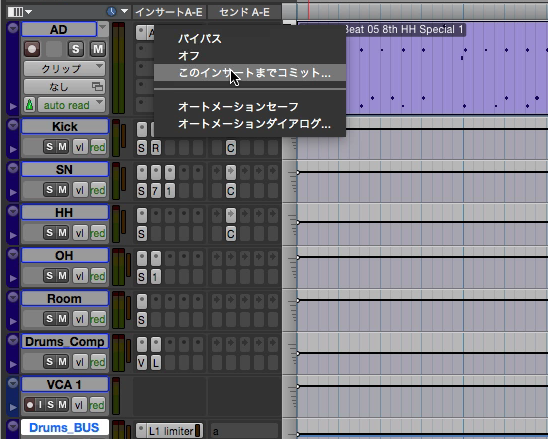Select the Beat 05 8th HH MIDI clip

[423, 69]
